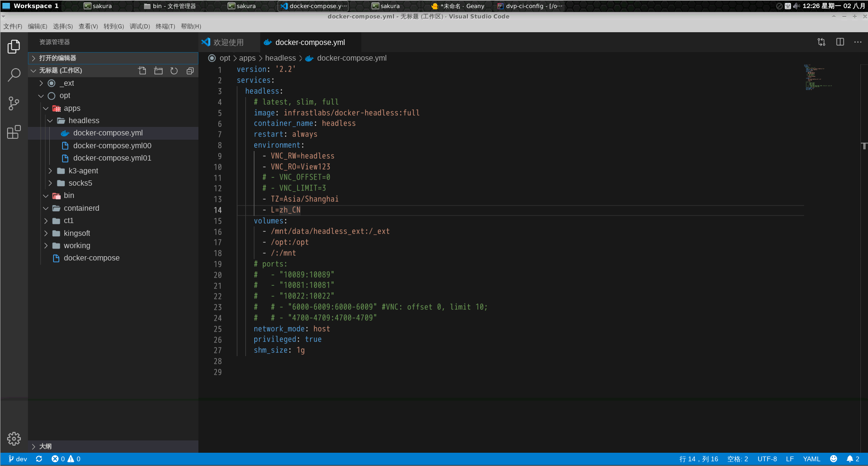Click the Refresh Explorer icon

174,70
